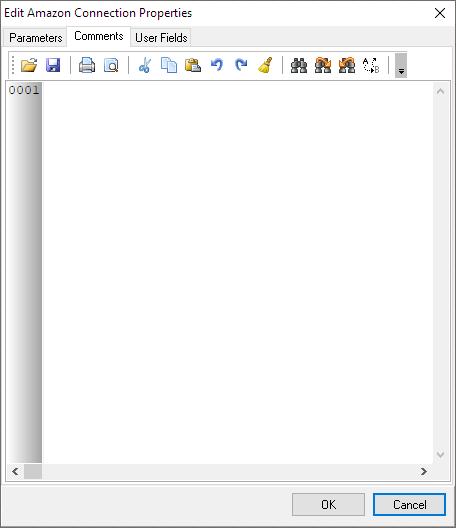Click the second binoculars search icon

[323, 65]
